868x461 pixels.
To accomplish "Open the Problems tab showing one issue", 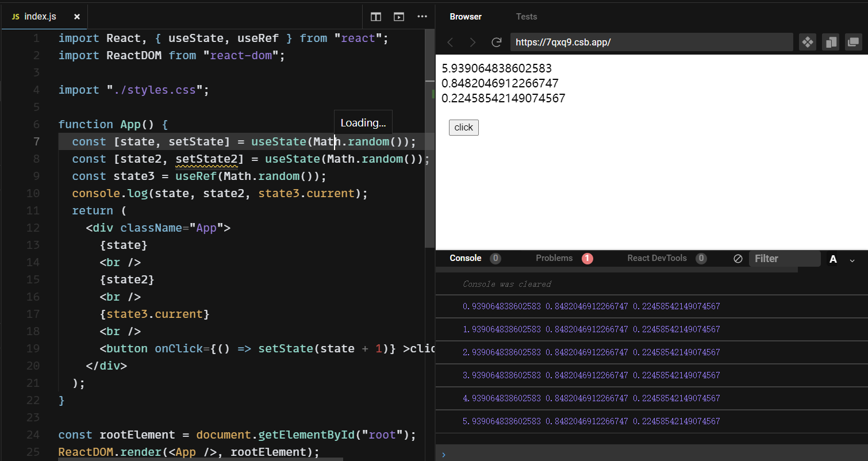I will (556, 258).
